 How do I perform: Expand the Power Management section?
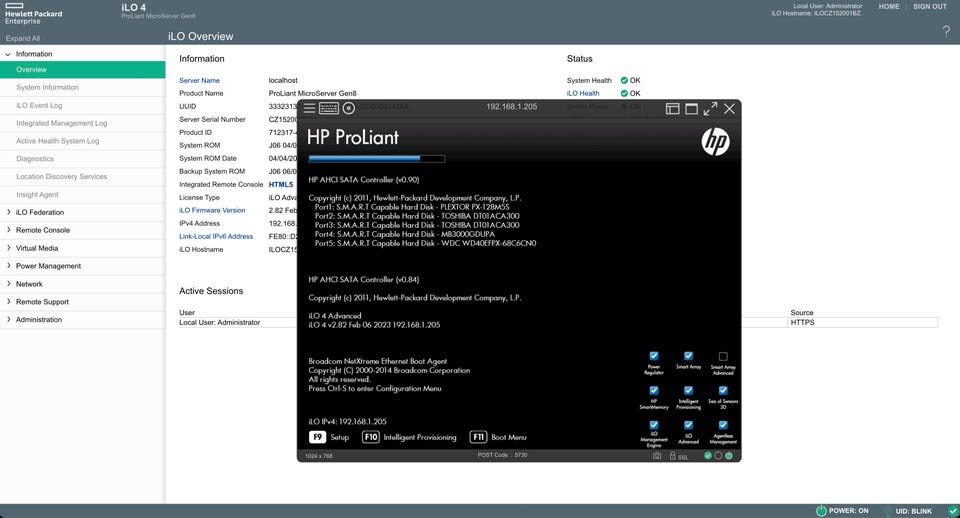coord(48,266)
